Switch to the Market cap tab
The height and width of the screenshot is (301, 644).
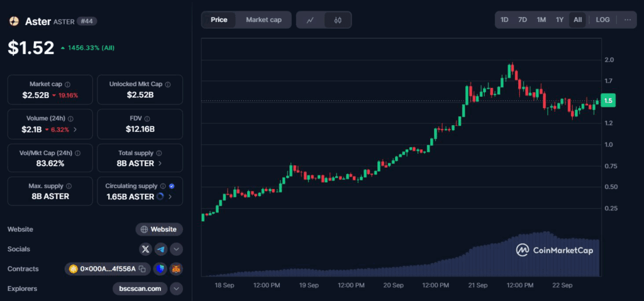pos(264,20)
